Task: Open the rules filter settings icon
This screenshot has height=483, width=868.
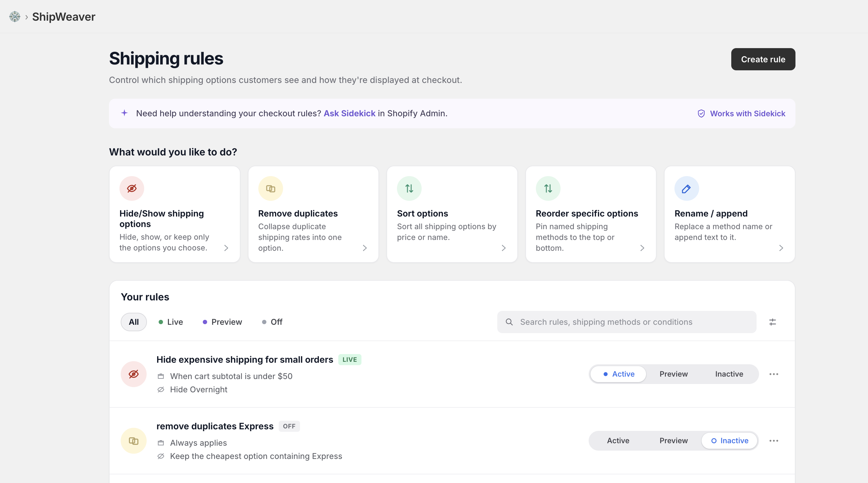Action: [x=773, y=322]
